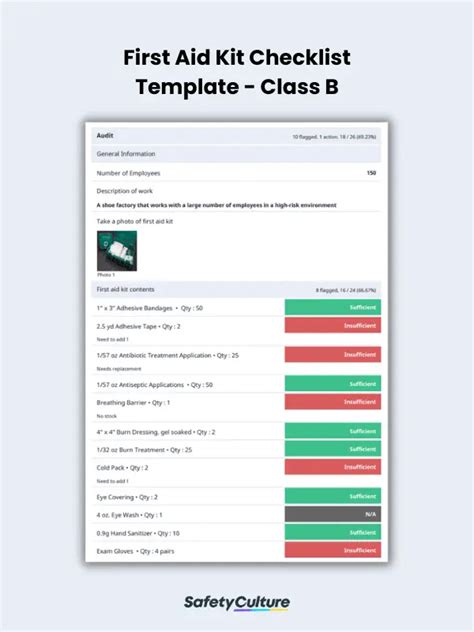Click Sufficient badge for Burn Treatment
The width and height of the screenshot is (474, 632).
[x=333, y=449]
